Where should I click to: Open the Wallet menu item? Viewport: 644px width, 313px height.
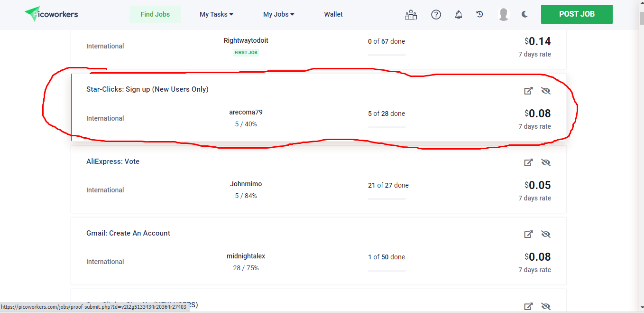click(333, 14)
